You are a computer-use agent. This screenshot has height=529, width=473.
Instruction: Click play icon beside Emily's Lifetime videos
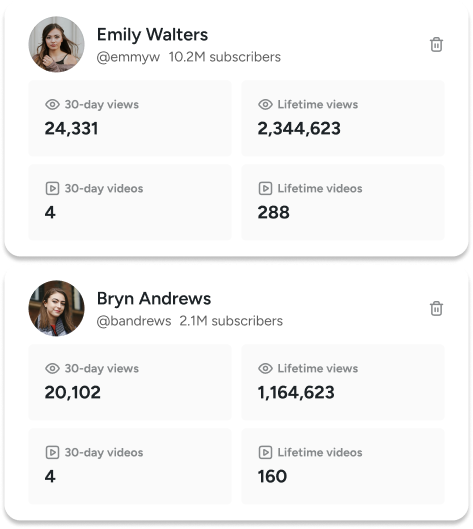pyautogui.click(x=265, y=188)
